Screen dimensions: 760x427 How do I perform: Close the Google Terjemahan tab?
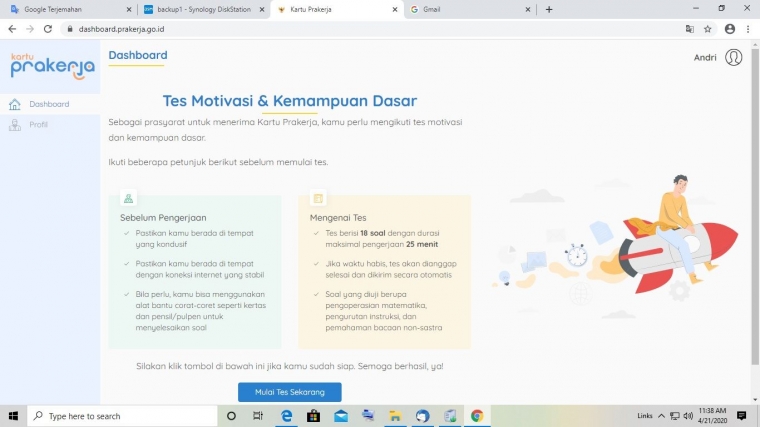[128, 9]
